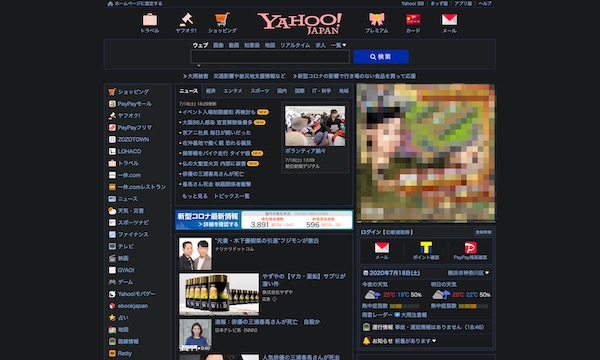600x360 pixels.
Task: Open the 雨雲レーダー link in the weather box
Action: (377, 315)
